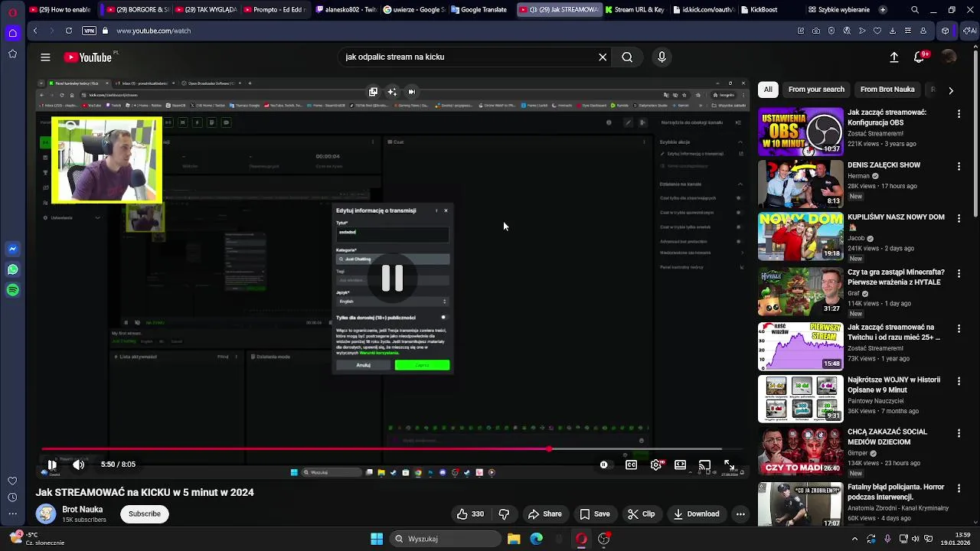This screenshot has height=551, width=980.
Task: Open the Konfiguracja OBS video thumbnail
Action: 800,132
